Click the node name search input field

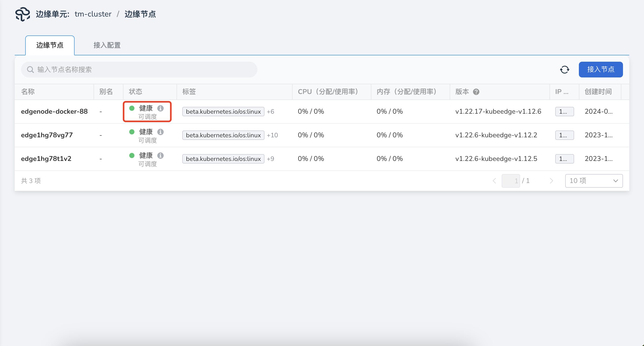[139, 69]
